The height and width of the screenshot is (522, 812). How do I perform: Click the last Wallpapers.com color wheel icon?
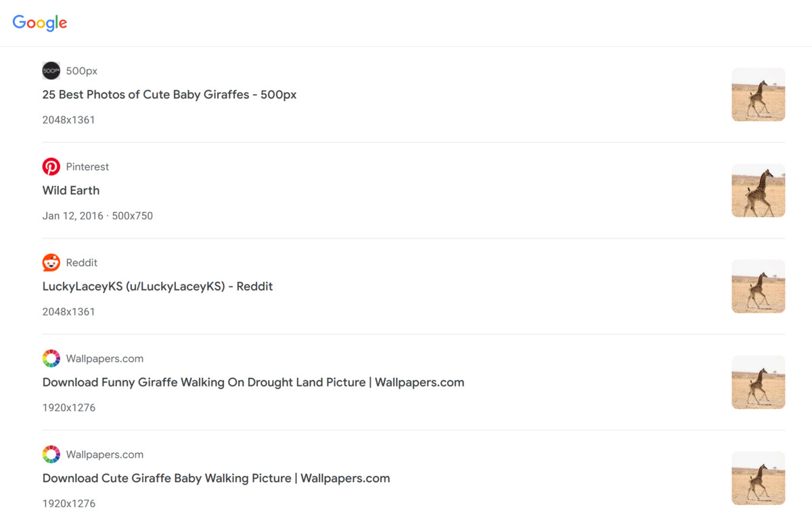51,454
